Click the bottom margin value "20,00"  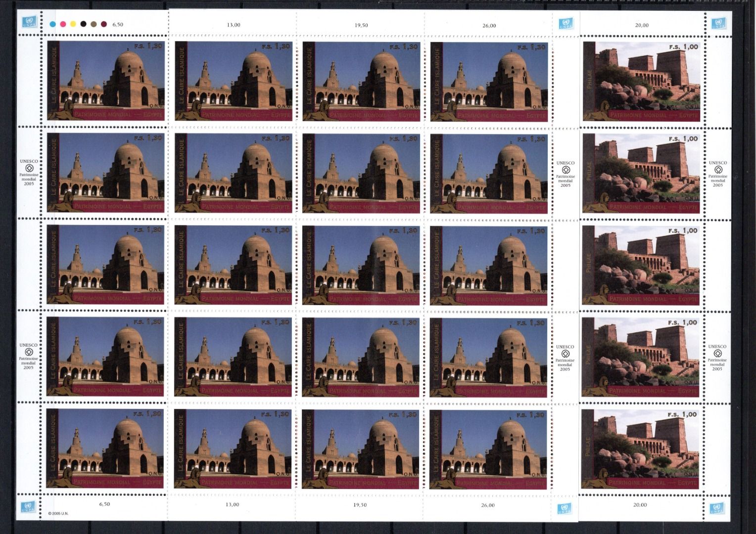click(x=640, y=505)
